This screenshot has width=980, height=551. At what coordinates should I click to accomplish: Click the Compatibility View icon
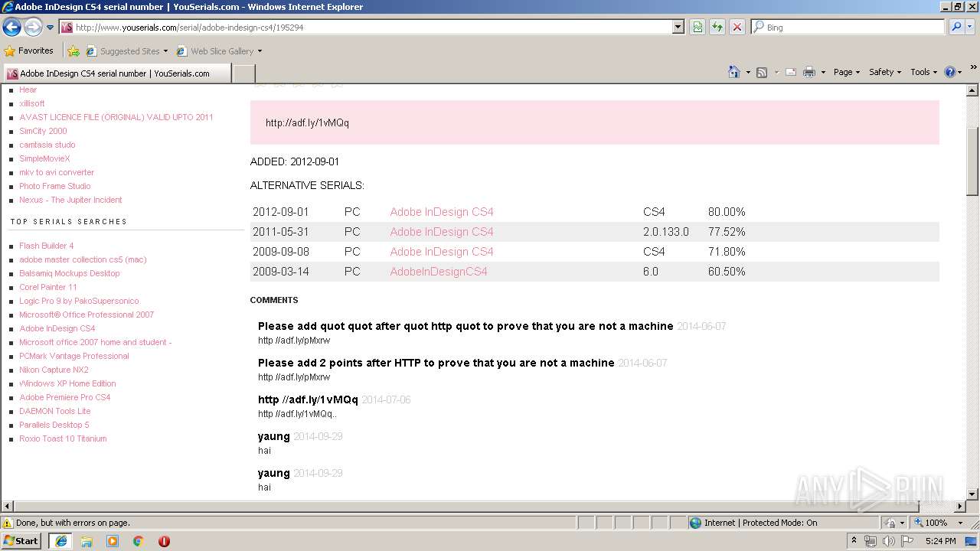pos(697,27)
